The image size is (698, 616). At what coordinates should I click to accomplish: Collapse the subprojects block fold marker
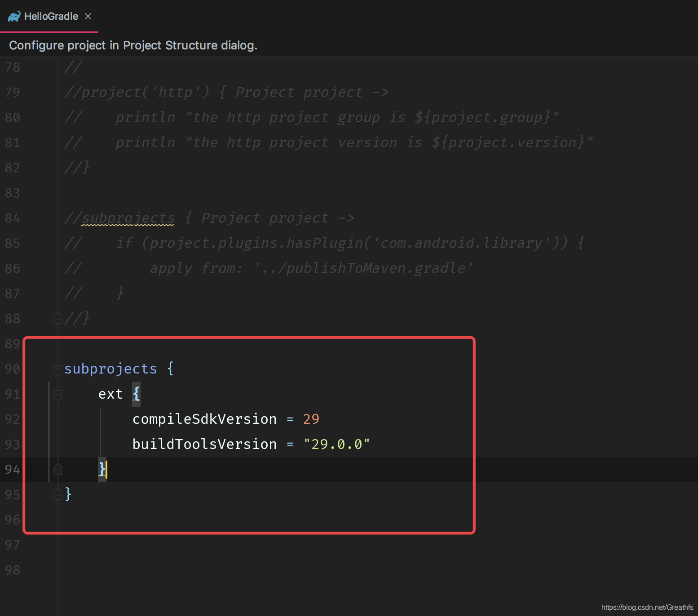pyautogui.click(x=58, y=370)
